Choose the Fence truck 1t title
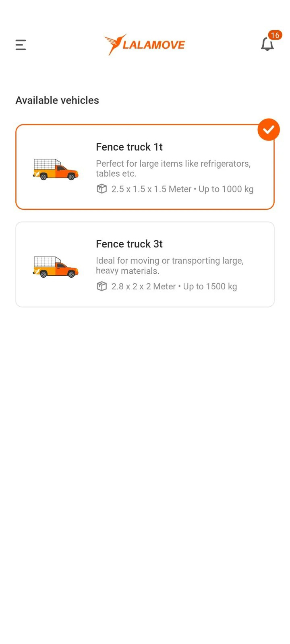The image size is (290, 644). pyautogui.click(x=129, y=147)
